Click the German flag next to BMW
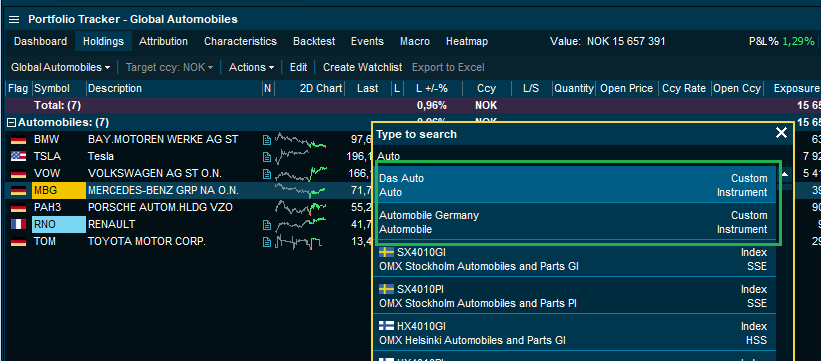This screenshot has height=361, width=821. (x=18, y=139)
